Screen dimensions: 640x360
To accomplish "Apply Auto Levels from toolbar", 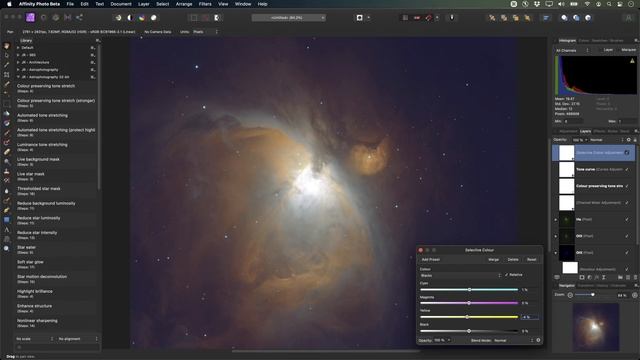I will tap(118, 18).
